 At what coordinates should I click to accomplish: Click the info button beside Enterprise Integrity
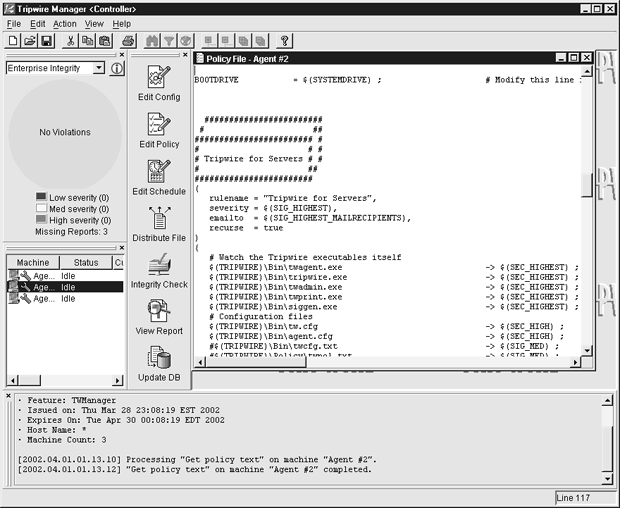point(117,68)
